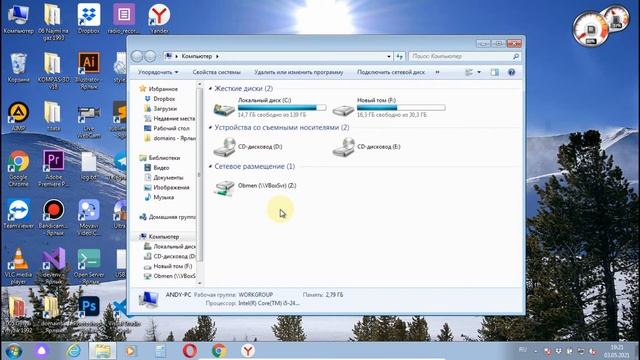Open Упорядочить dropdown menu
This screenshot has width=640, height=360.
click(158, 72)
